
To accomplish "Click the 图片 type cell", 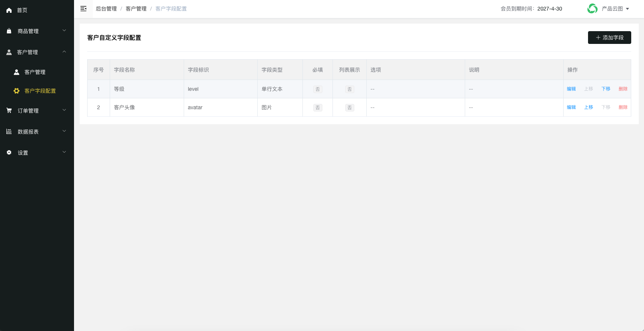I will (280, 107).
